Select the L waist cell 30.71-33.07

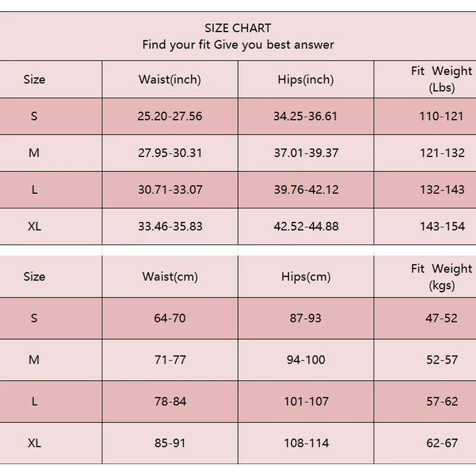pyautogui.click(x=170, y=190)
